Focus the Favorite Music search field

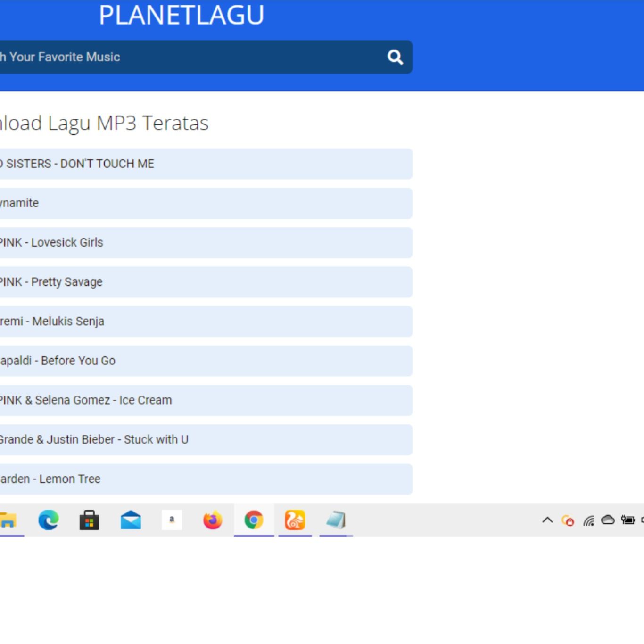[x=206, y=57]
